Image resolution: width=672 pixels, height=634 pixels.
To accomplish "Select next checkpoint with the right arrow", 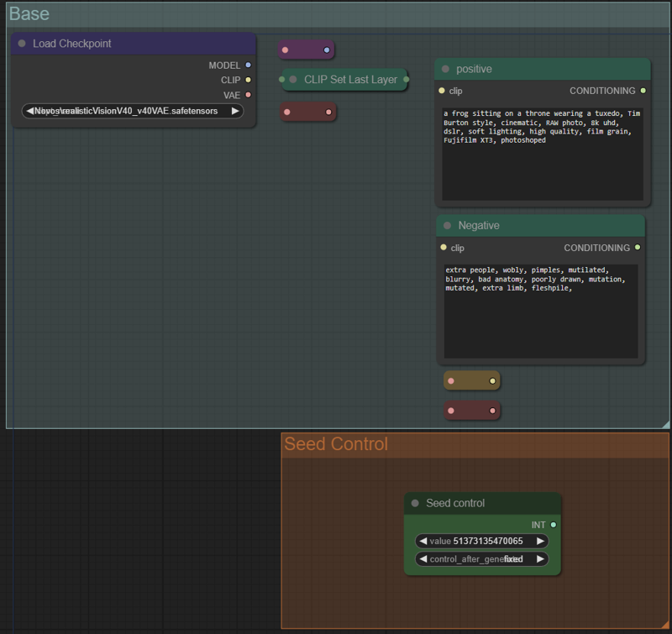I will 235,111.
